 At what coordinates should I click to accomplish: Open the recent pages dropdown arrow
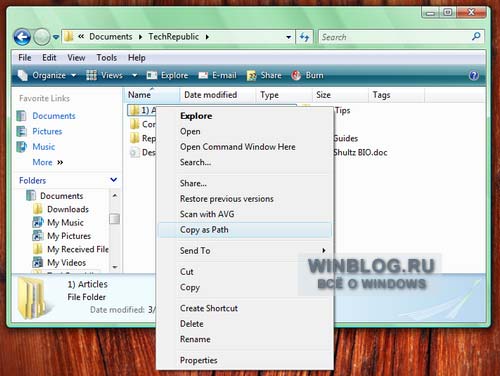click(x=56, y=37)
